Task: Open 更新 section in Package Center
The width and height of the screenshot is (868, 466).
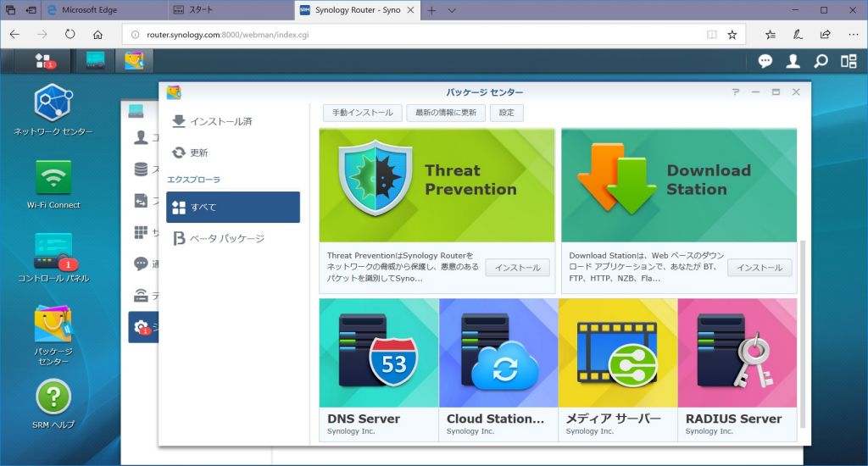Action: coord(233,153)
